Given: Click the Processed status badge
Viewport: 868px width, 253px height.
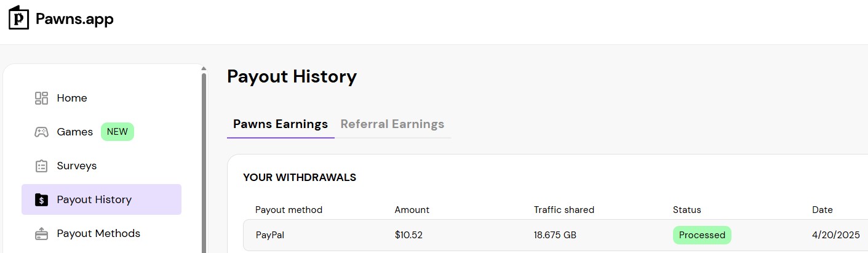Looking at the screenshot, I should pyautogui.click(x=702, y=235).
